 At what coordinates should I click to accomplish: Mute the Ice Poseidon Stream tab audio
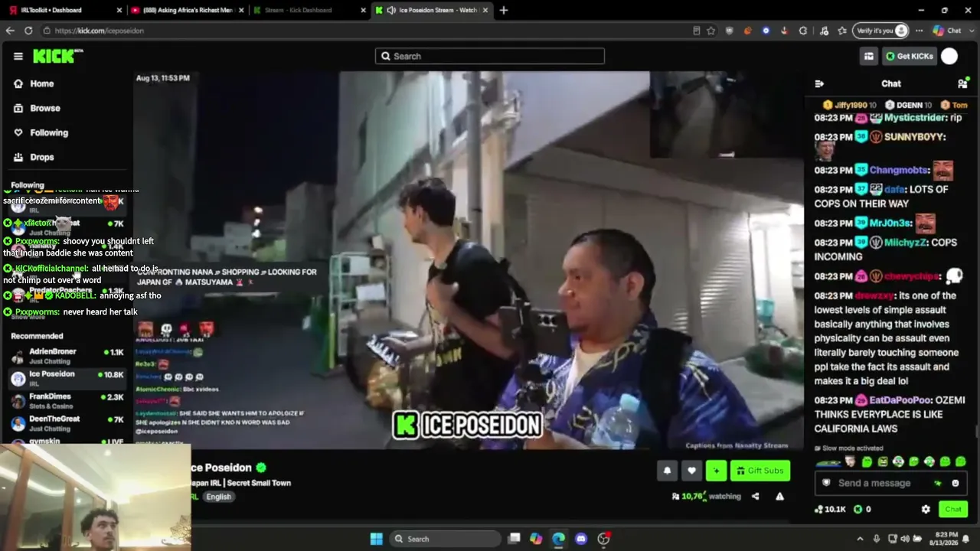tap(391, 10)
